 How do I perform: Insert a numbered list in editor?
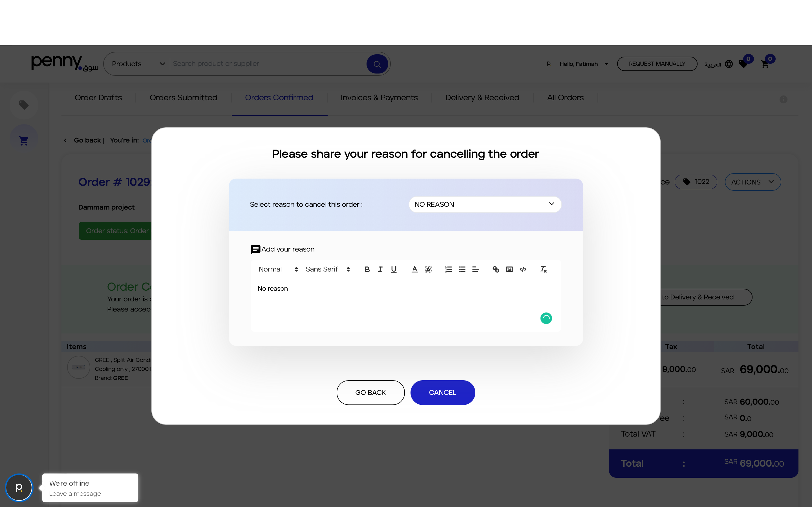(x=449, y=269)
